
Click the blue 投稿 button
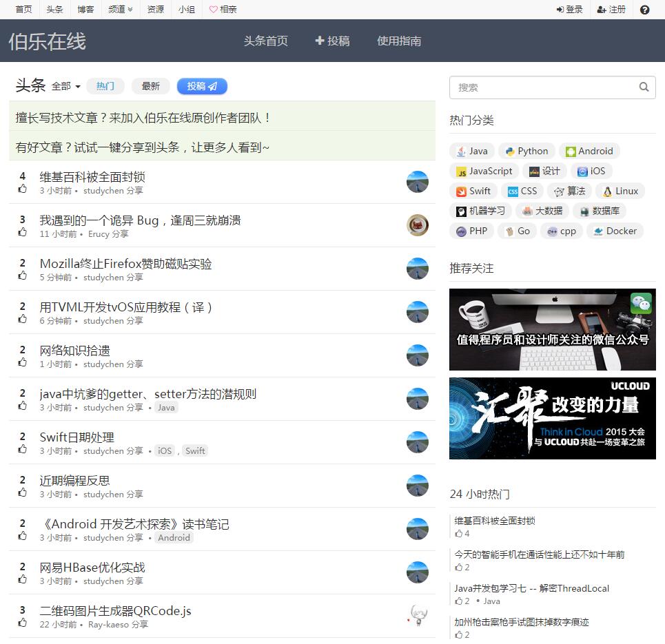[x=202, y=86]
